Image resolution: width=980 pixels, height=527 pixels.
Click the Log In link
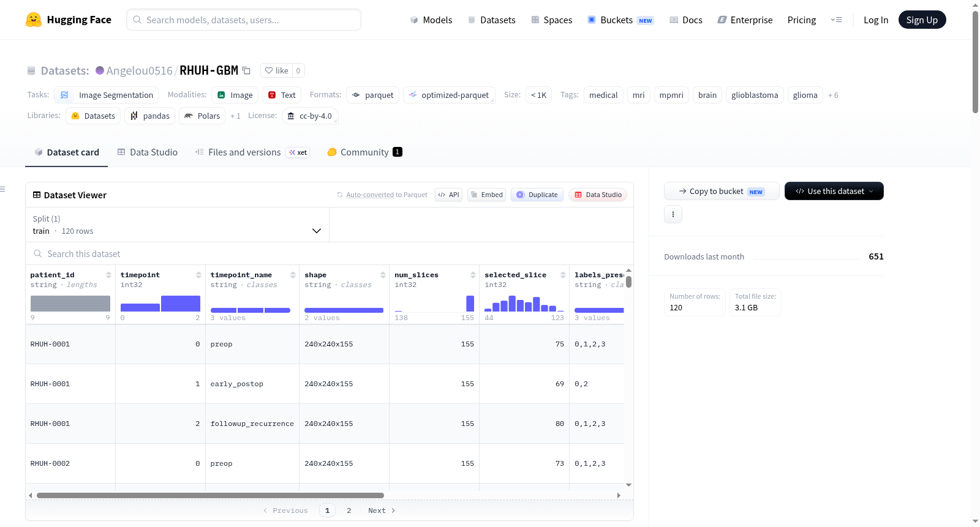pos(876,20)
